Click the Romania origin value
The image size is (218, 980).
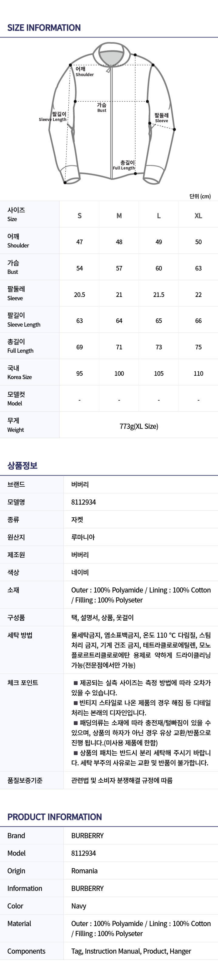click(84, 871)
